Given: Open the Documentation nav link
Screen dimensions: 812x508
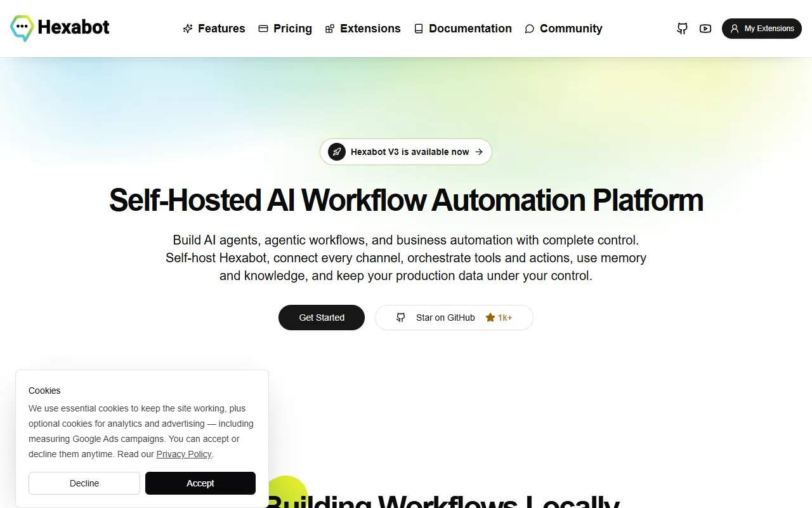Looking at the screenshot, I should coord(462,29).
